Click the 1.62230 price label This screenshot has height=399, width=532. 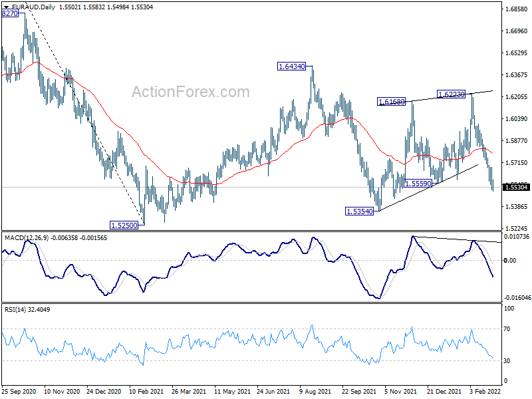(451, 94)
